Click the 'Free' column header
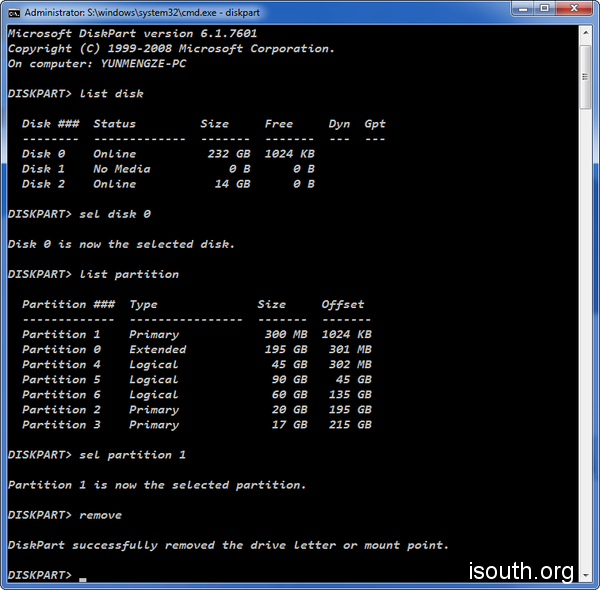 279,124
